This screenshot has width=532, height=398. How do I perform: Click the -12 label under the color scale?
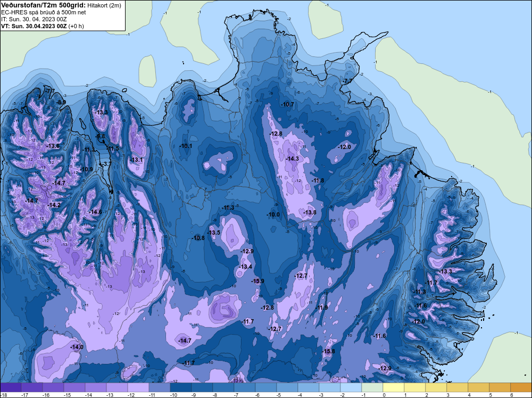[x=131, y=395]
